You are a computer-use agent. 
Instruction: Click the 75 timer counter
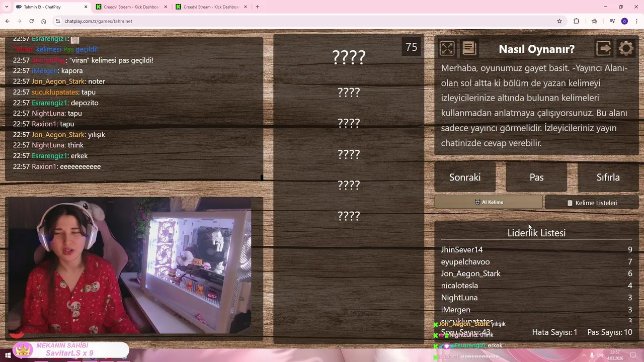click(411, 47)
